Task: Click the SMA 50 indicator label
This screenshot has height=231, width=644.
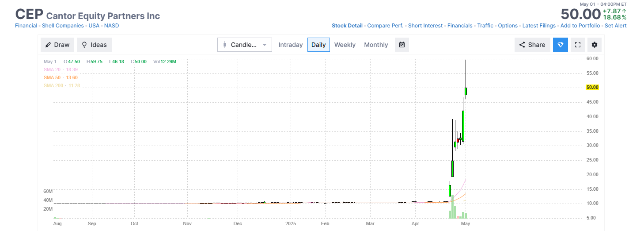Action: pyautogui.click(x=61, y=77)
